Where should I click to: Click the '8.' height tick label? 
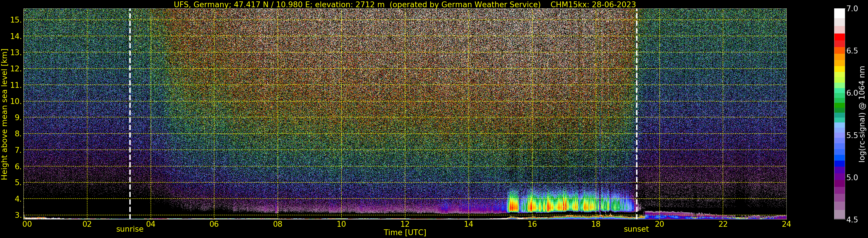point(18,134)
